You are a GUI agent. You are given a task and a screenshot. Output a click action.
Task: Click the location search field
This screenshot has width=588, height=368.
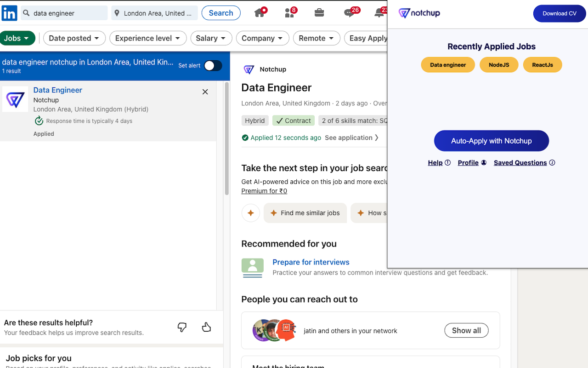[x=154, y=13]
